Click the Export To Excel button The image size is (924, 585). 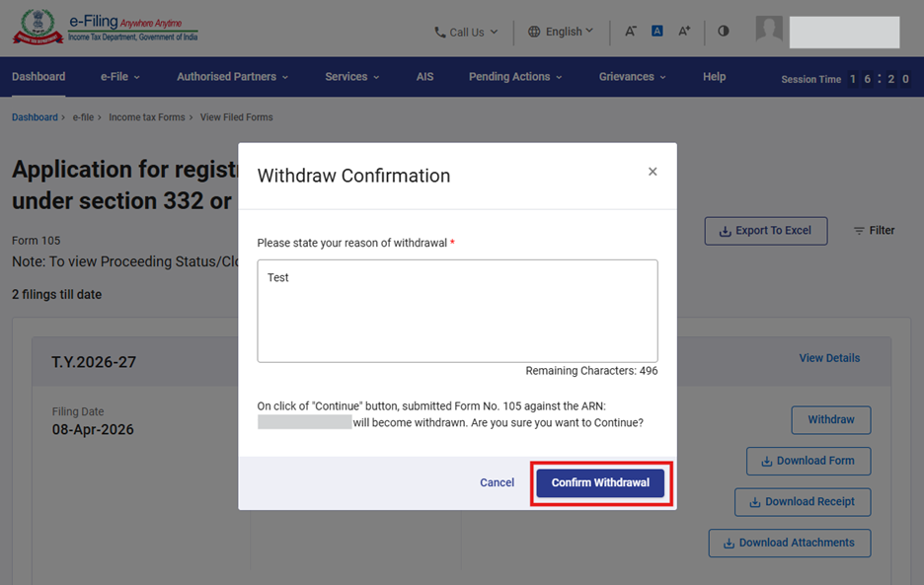point(765,231)
